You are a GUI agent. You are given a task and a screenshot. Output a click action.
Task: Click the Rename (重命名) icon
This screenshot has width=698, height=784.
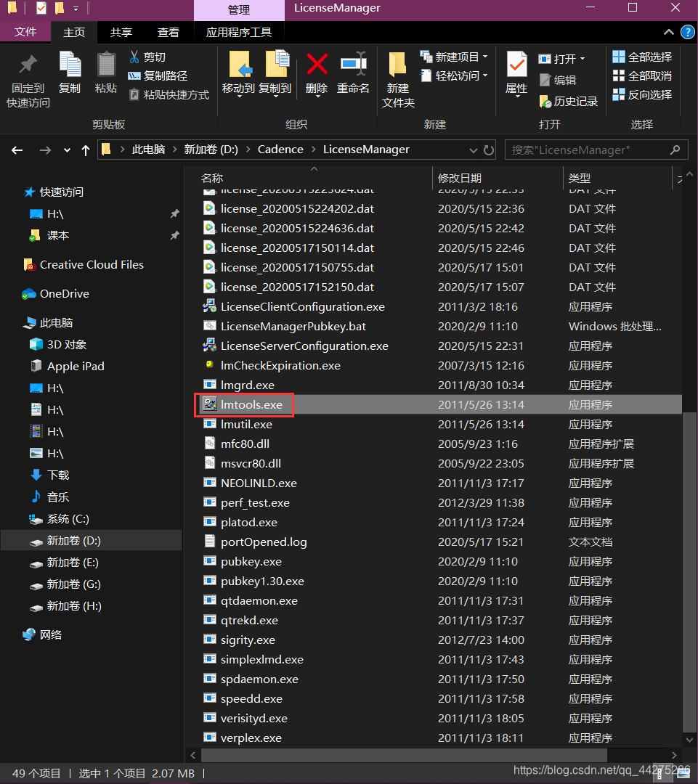click(x=353, y=63)
